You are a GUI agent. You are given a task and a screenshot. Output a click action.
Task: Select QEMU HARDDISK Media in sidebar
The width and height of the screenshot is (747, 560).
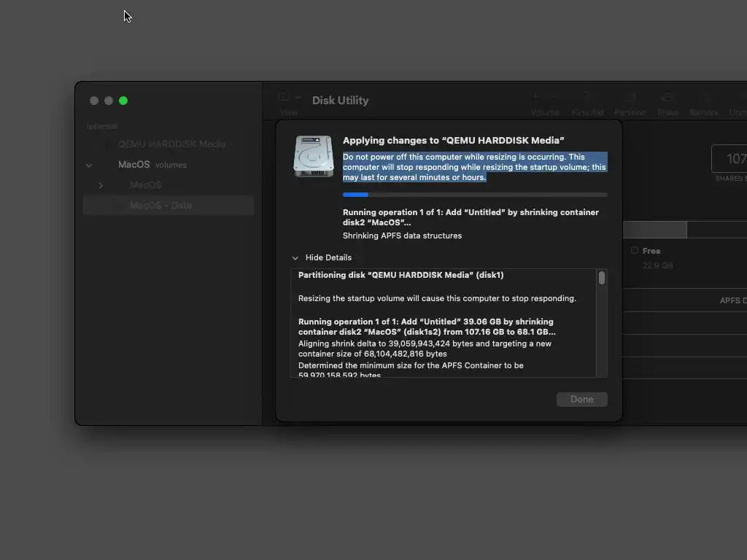click(171, 144)
